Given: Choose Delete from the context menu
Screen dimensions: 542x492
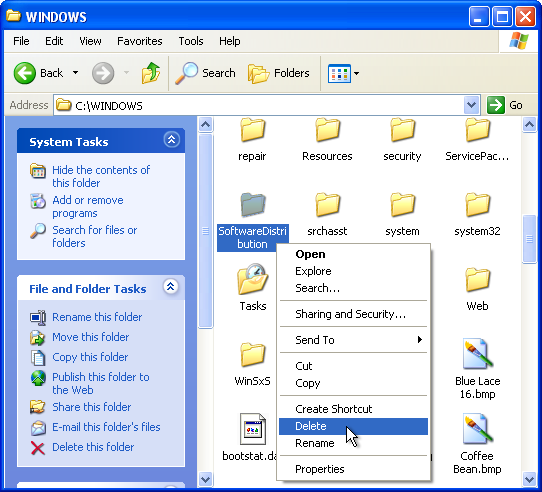Looking at the screenshot, I should click(353, 426).
